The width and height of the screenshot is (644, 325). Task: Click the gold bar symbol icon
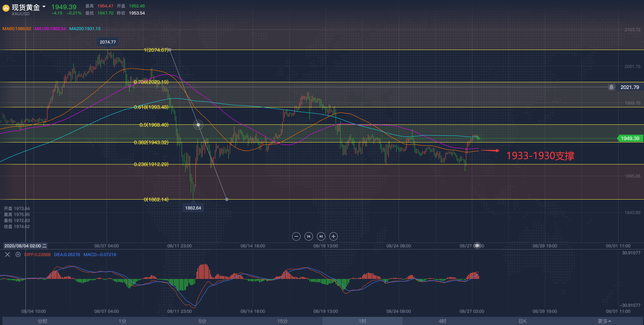6,8
